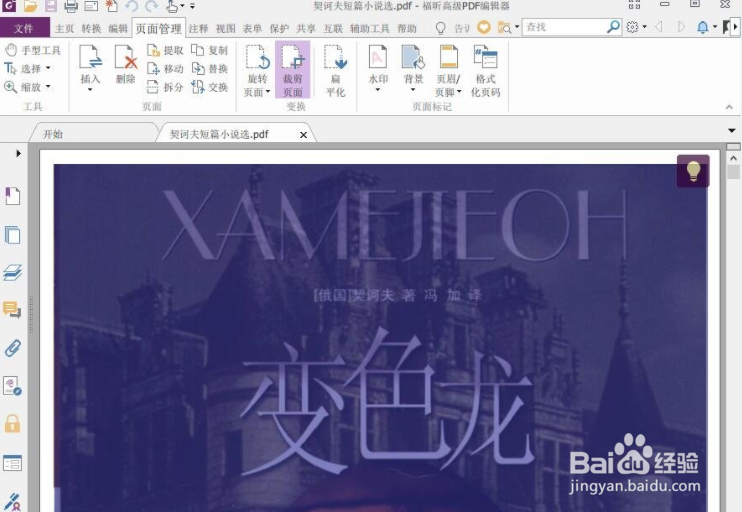
Task: Click Background (背景) icon
Action: 413,65
